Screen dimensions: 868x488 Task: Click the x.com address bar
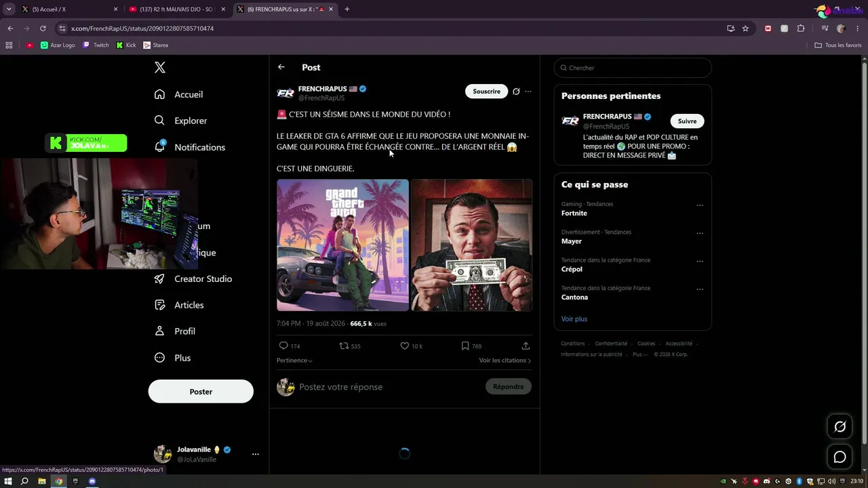click(x=393, y=28)
